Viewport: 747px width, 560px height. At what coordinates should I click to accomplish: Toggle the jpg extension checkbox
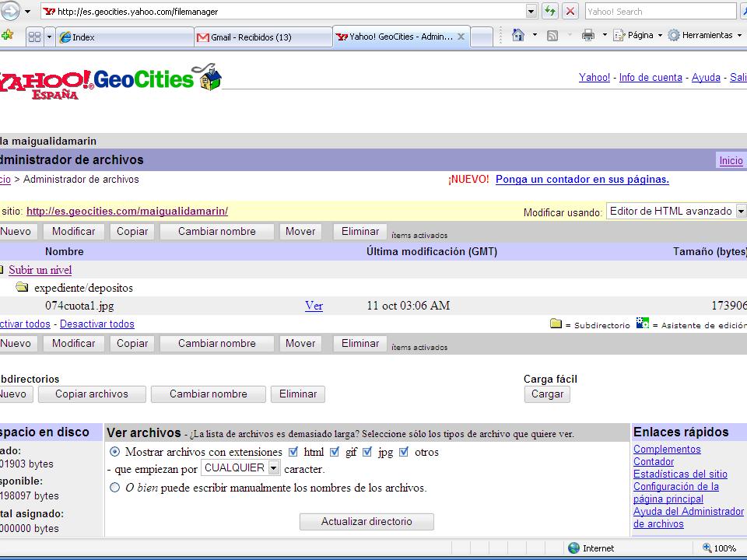click(x=366, y=452)
